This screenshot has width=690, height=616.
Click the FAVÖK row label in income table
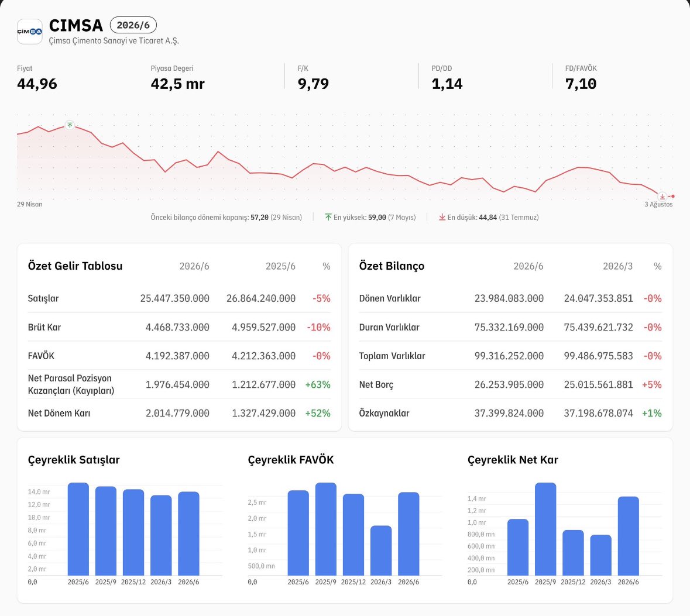[x=41, y=356]
